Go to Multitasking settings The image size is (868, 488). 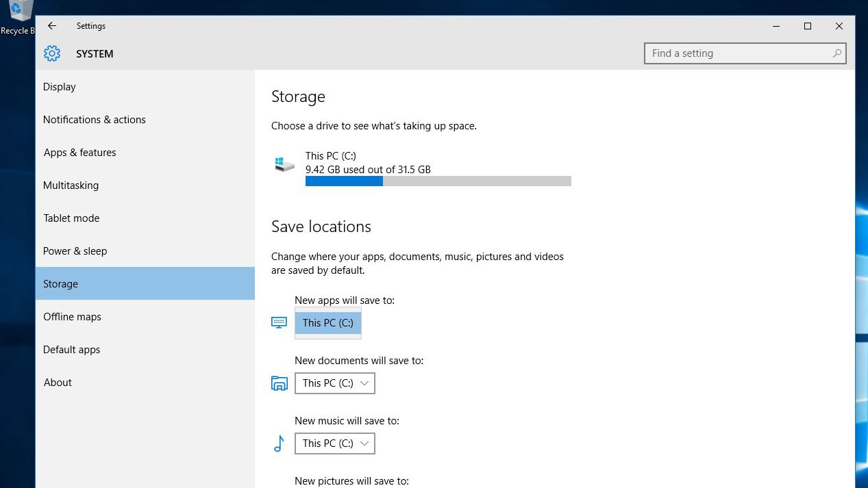(145, 185)
